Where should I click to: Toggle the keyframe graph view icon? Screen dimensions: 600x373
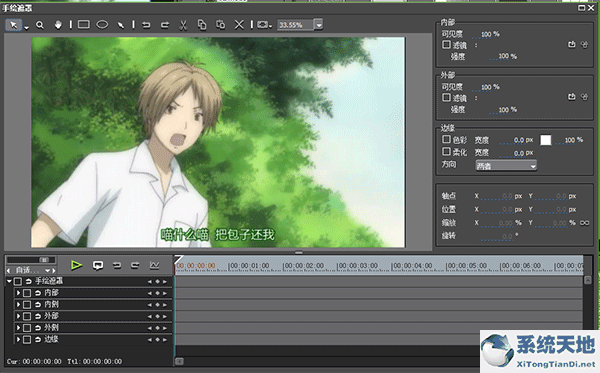pyautogui.click(x=155, y=265)
